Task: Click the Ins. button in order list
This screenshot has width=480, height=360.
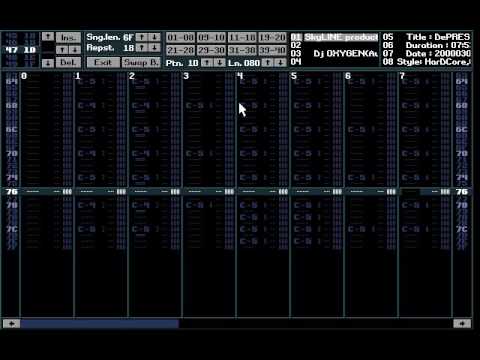Action: (68, 37)
